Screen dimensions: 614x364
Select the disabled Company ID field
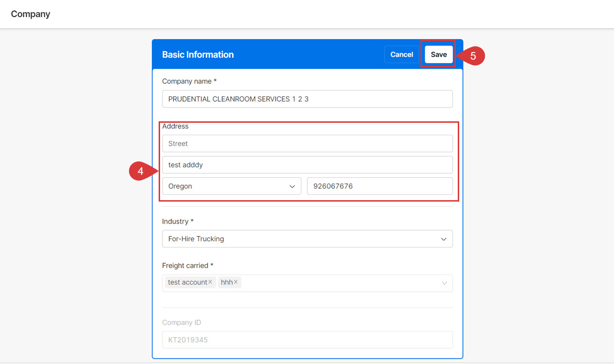coord(307,340)
